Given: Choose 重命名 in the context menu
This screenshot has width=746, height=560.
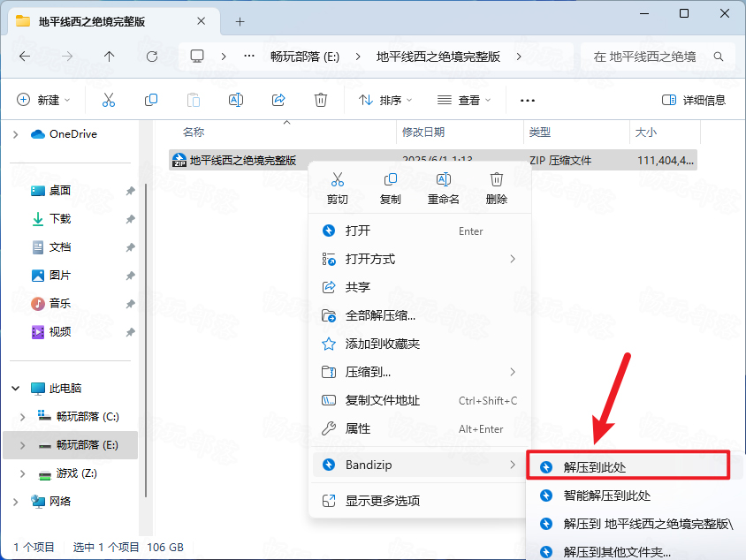Looking at the screenshot, I should click(x=444, y=188).
